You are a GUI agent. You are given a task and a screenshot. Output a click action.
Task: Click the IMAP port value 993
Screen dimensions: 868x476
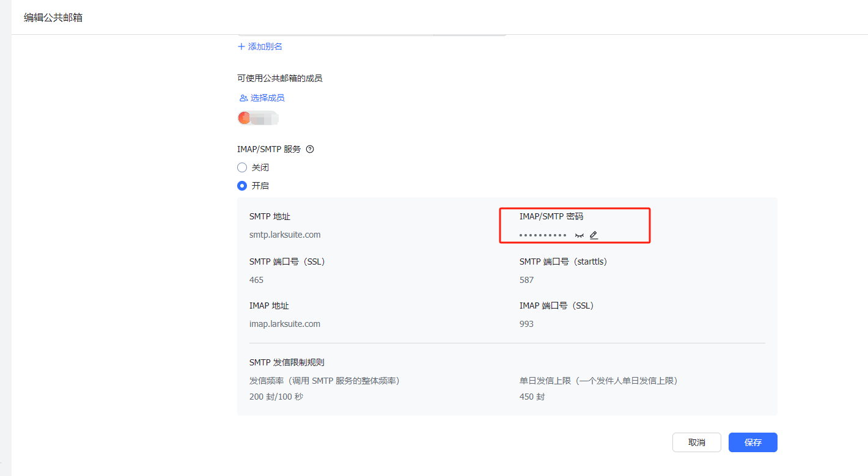click(527, 324)
